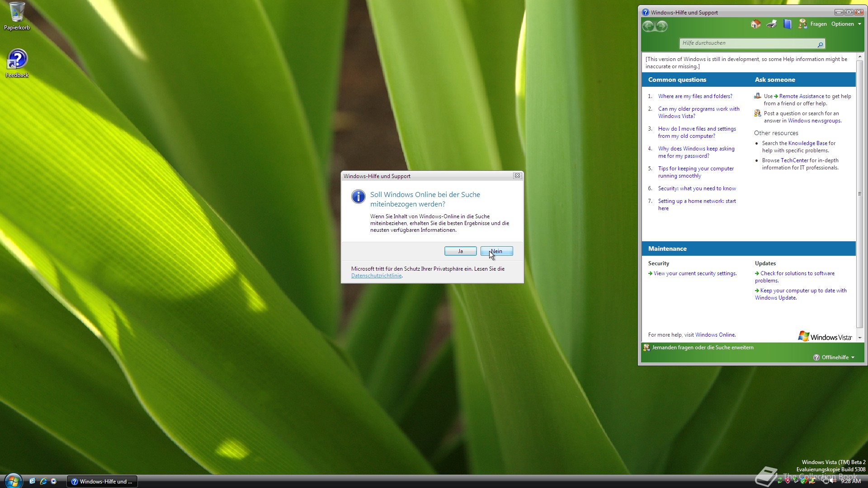Click the network tray icon
This screenshot has height=488, width=868.
[826, 481]
